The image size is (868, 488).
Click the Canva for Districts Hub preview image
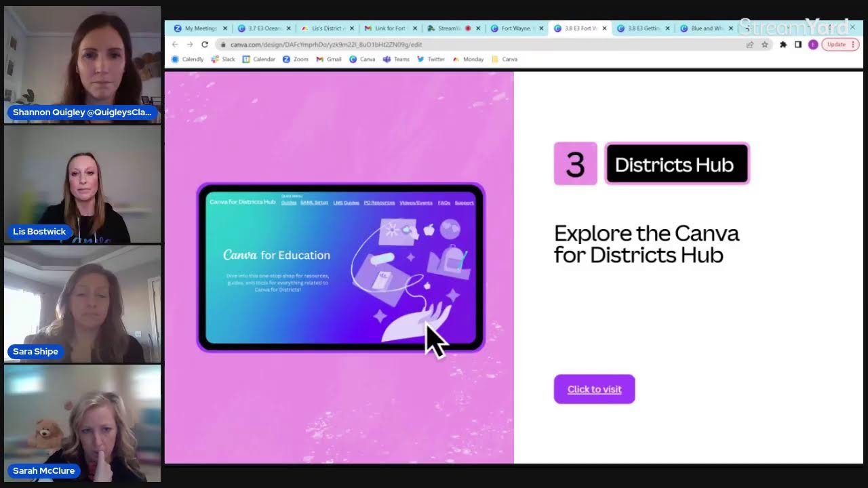[340, 267]
